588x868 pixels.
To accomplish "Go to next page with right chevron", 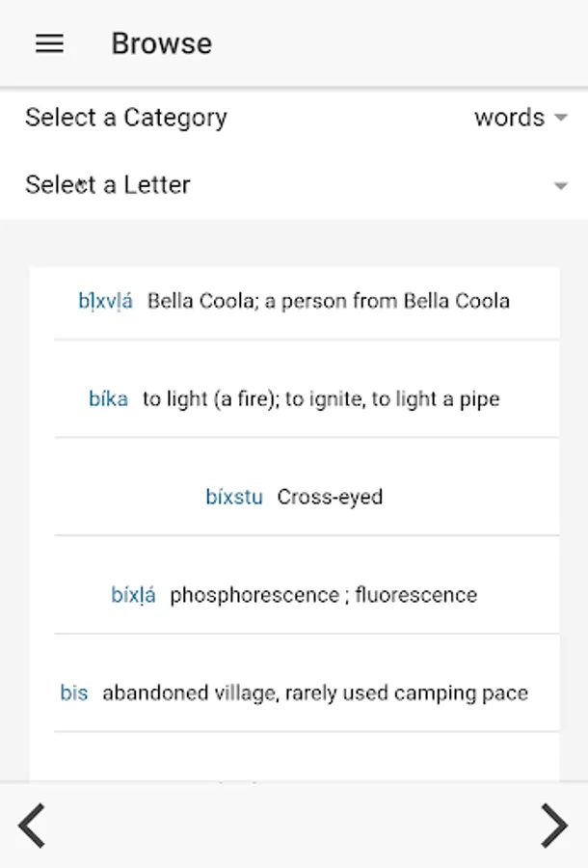I will click(x=553, y=826).
